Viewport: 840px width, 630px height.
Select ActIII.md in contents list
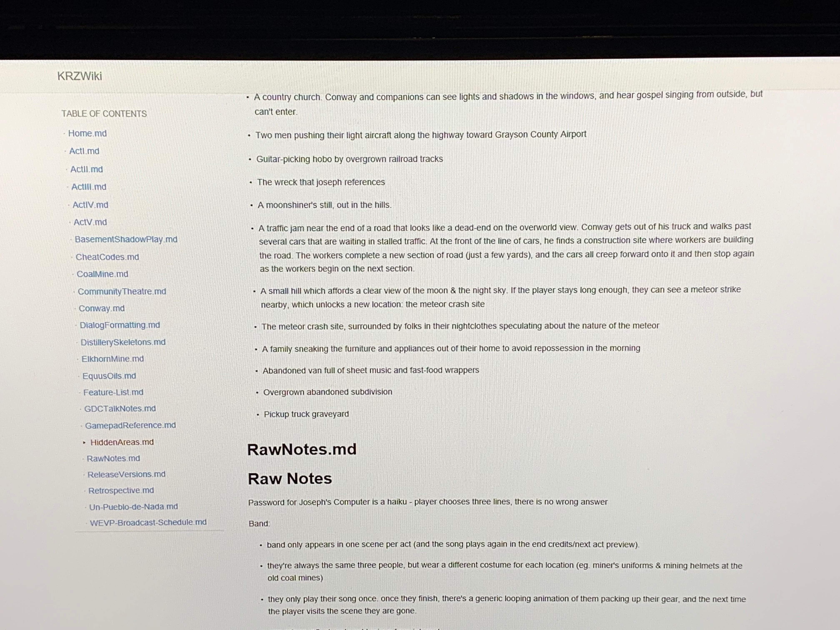[89, 187]
